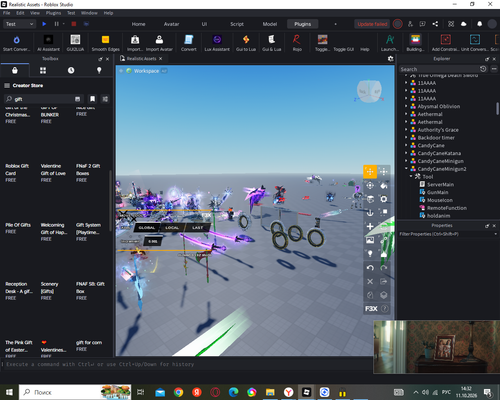The height and width of the screenshot is (400, 500).
Task: Click the command bar input
Action: tap(187, 364)
